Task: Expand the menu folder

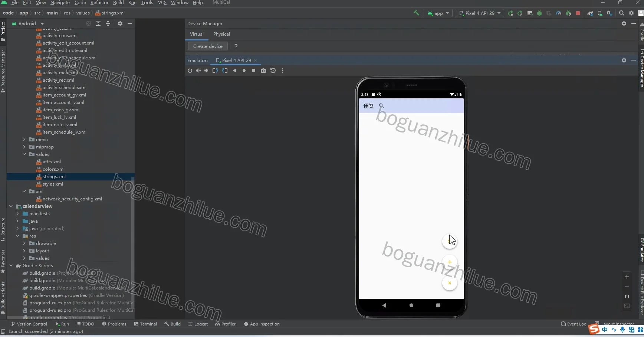Action: pos(24,140)
